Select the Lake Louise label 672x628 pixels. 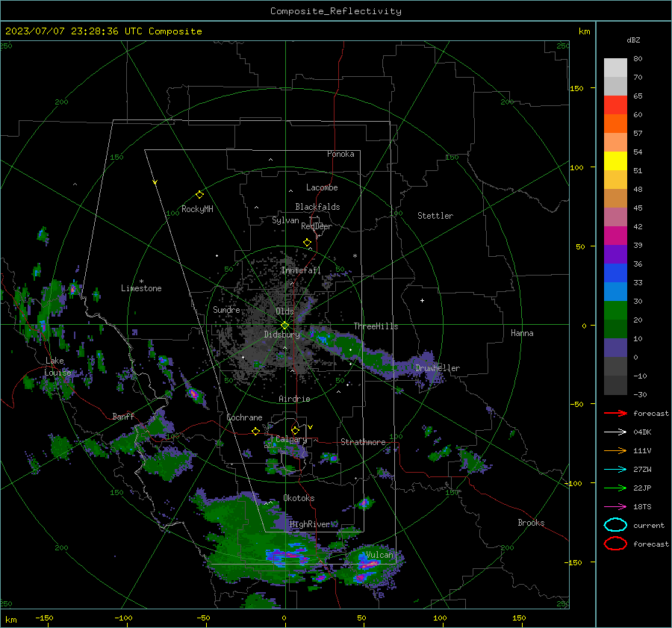[57, 367]
